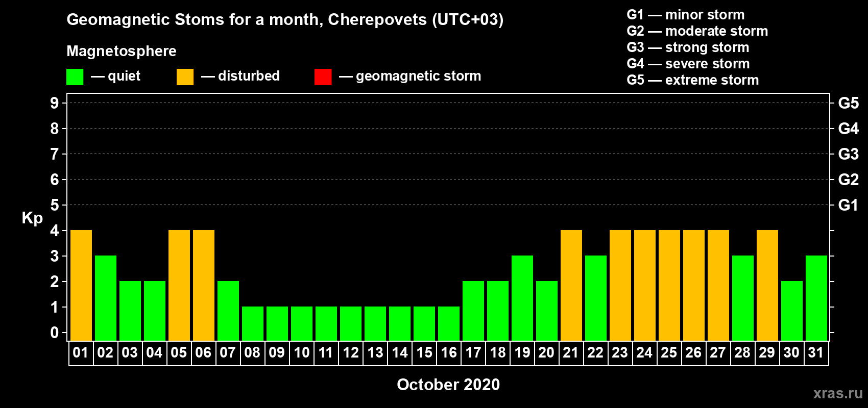The height and width of the screenshot is (408, 868).
Task: Click the '— quiet' legend label
Action: click(115, 76)
